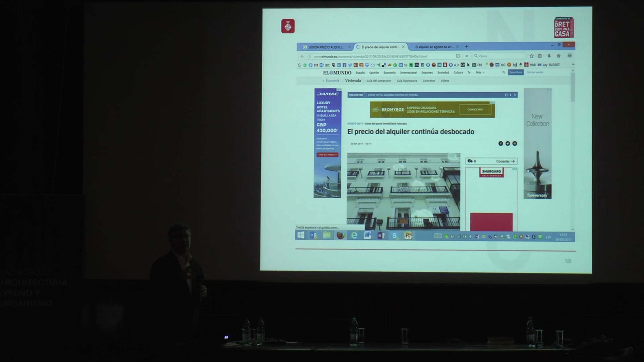Stop loading with the X in address bar
Image resolution: width=644 pixels, height=362 pixels.
point(467,56)
